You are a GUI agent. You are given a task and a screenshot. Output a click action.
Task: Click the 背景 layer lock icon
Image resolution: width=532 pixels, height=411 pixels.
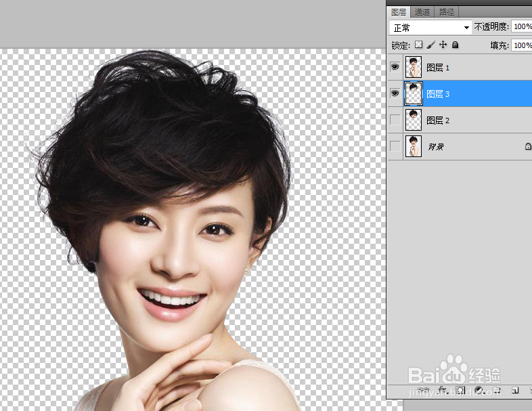528,146
